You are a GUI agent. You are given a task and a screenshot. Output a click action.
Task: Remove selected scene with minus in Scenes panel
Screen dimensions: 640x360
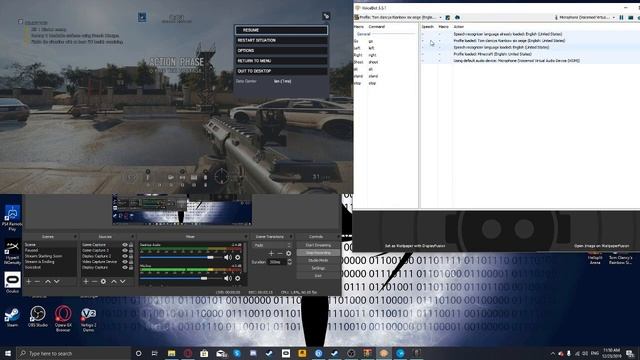[x=37, y=282]
